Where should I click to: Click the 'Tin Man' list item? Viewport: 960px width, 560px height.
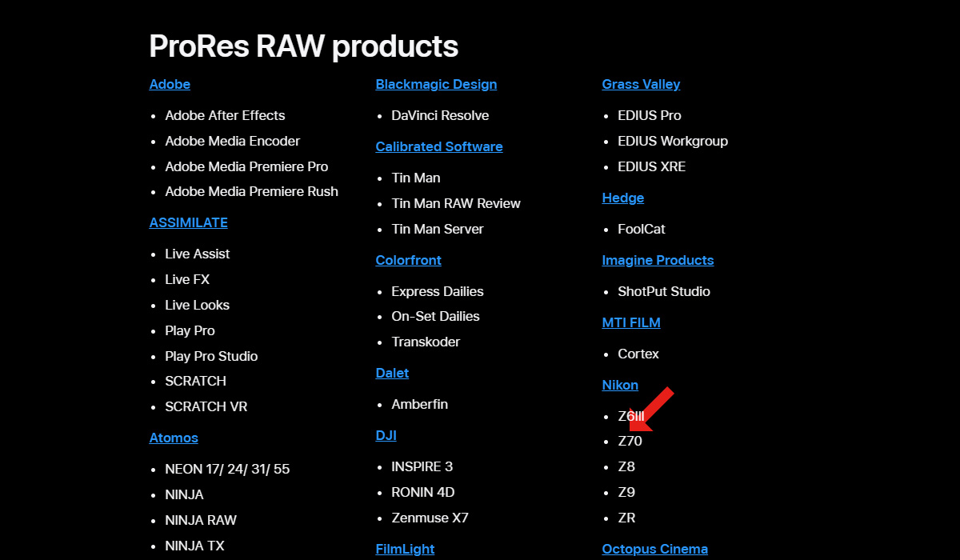coord(416,178)
